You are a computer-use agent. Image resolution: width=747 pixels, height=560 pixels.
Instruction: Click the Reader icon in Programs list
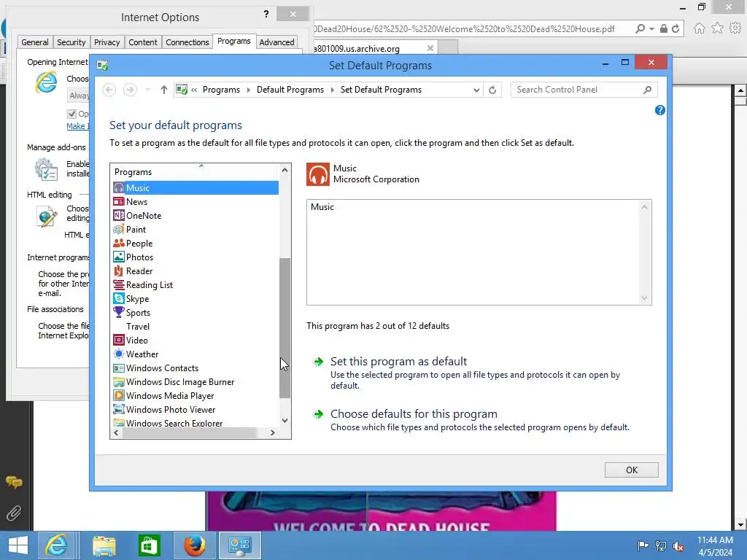point(119,271)
